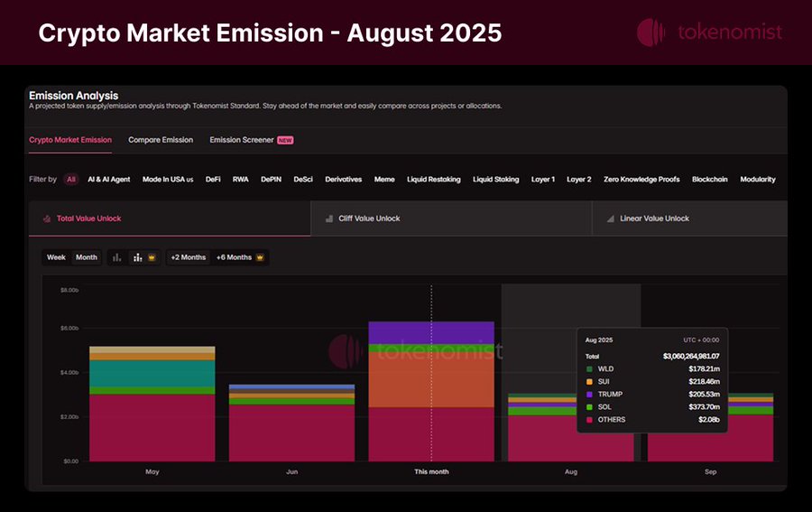Select the simple bar chart view icon
Screen dimensions: 812x512
(117, 257)
